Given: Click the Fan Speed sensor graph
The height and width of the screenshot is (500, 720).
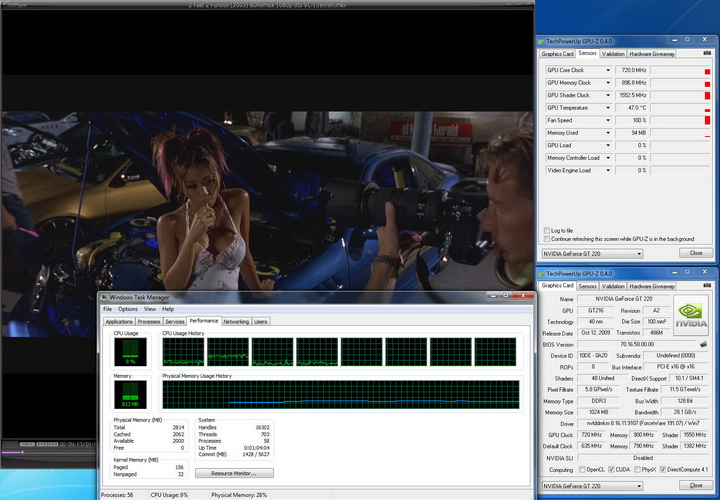Looking at the screenshot, I should [x=682, y=120].
